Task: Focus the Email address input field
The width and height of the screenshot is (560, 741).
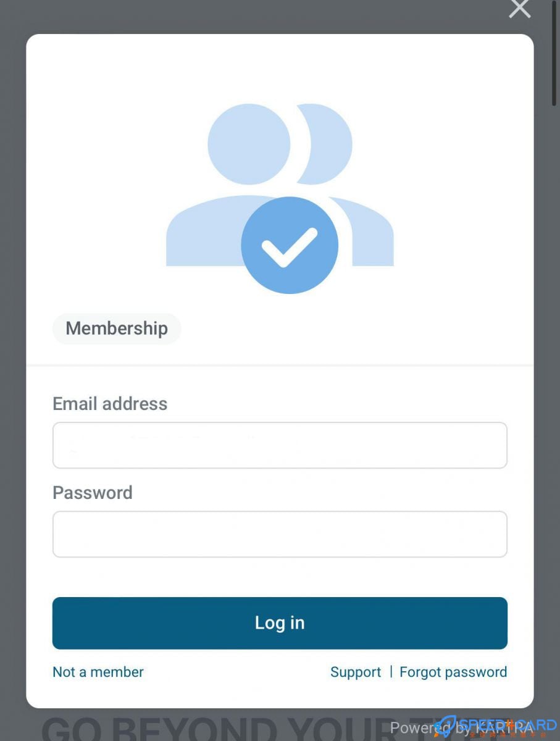Action: 280,445
